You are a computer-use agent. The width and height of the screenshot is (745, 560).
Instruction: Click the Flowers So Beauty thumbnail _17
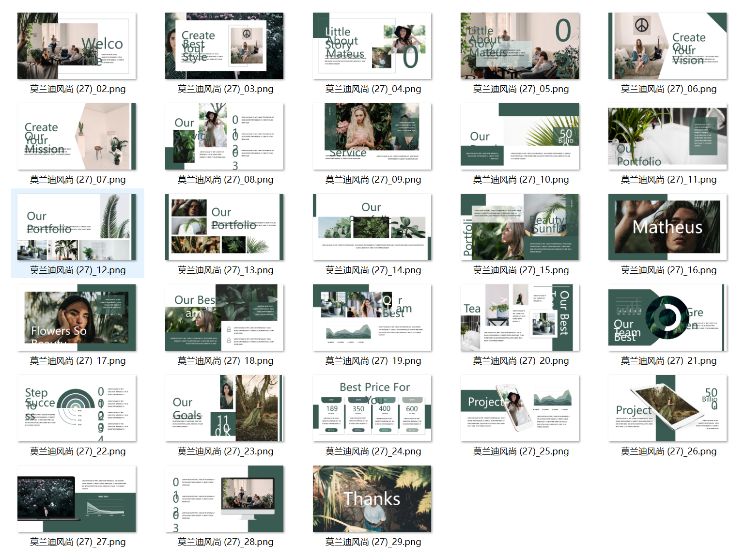click(x=77, y=318)
